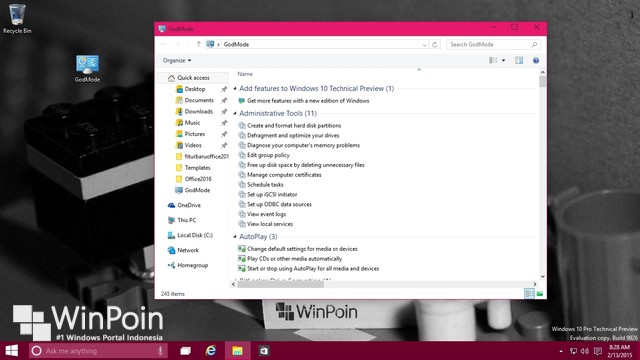This screenshot has width=640, height=360.
Task: Collapse the AutoPlay group
Action: pyautogui.click(x=235, y=237)
